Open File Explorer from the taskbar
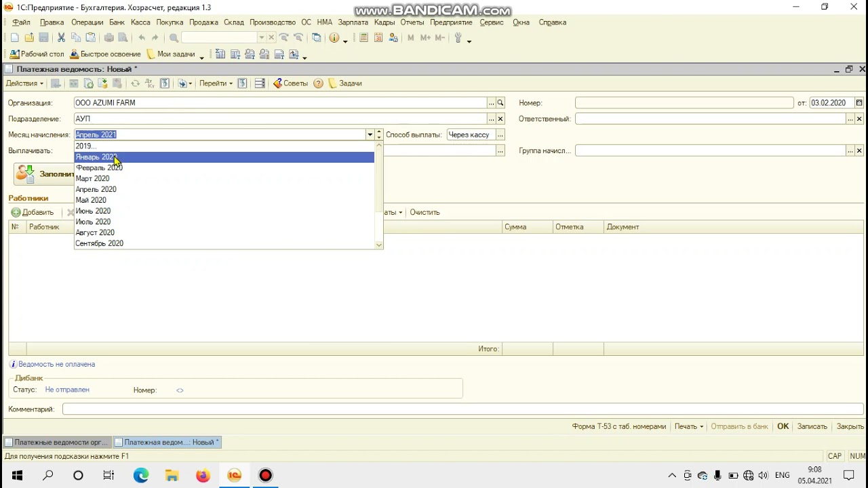Screen dimensions: 868x488 coord(172,475)
